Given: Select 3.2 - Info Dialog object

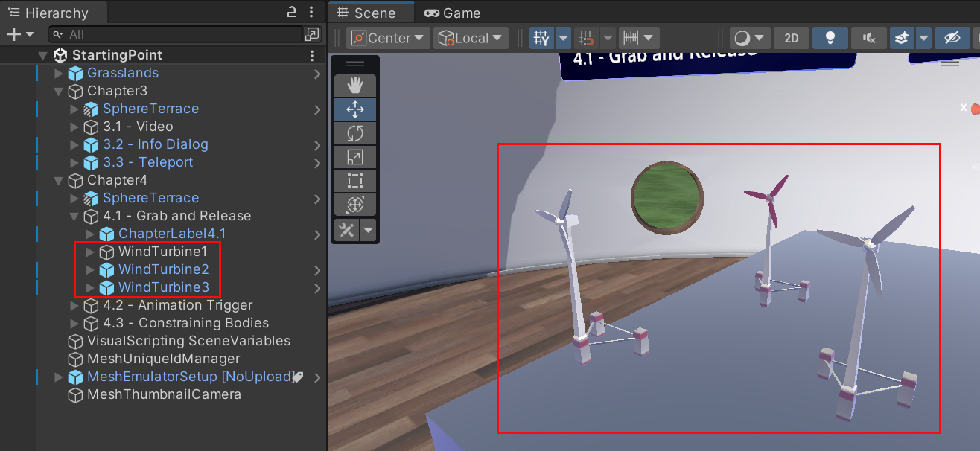Looking at the screenshot, I should 155,144.
